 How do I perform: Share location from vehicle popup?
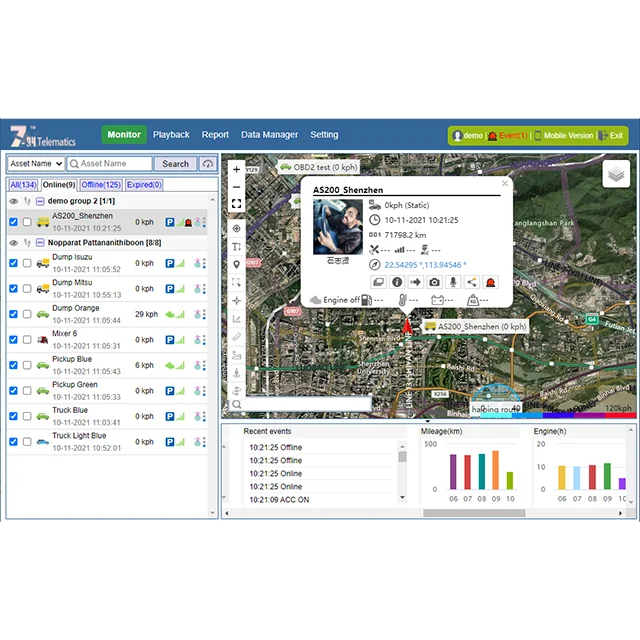(x=472, y=282)
